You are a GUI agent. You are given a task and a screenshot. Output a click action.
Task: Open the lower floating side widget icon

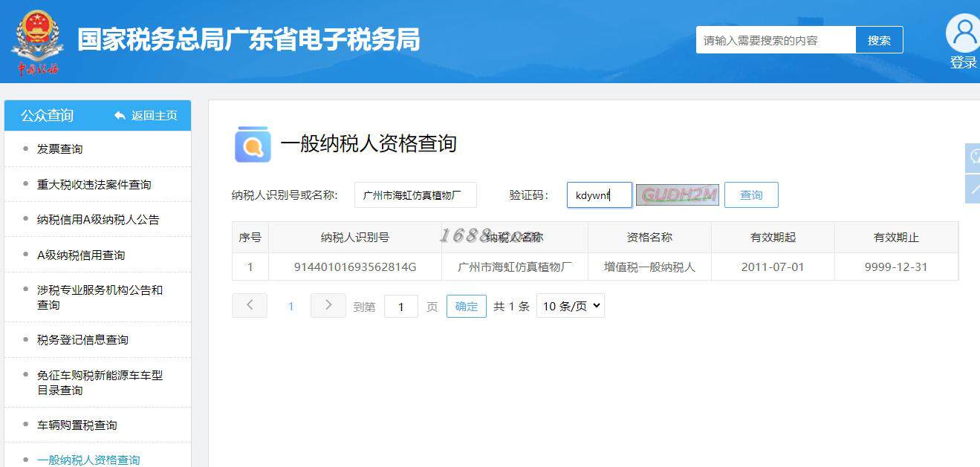(973, 189)
